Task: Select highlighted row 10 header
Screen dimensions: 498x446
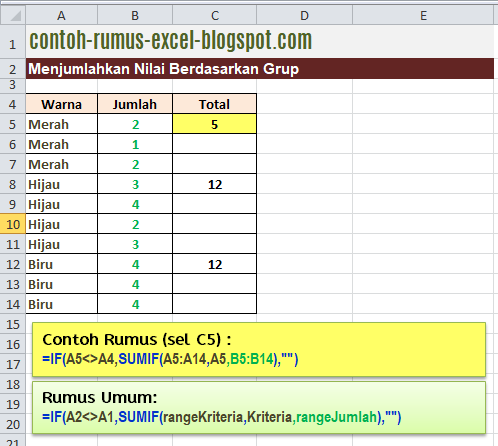Action: click(13, 224)
